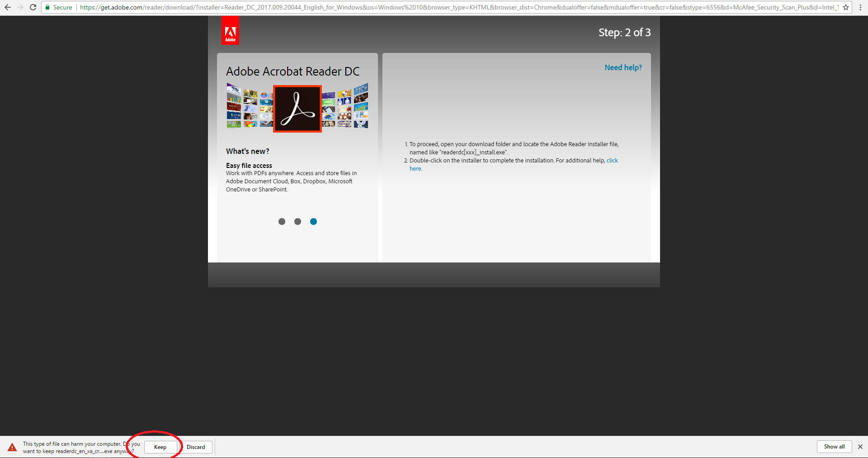Screen dimensions: 868x458
Task: Open the Chrome three-dot menu
Action: tap(860, 7)
